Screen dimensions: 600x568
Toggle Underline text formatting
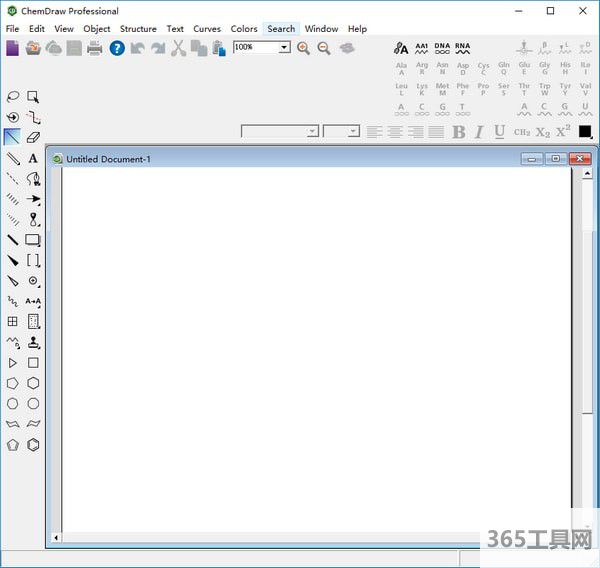pos(499,132)
